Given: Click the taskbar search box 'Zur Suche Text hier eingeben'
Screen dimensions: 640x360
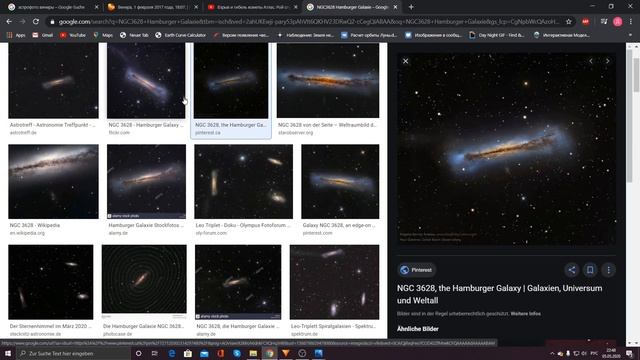Looking at the screenshot, I should point(73,353).
